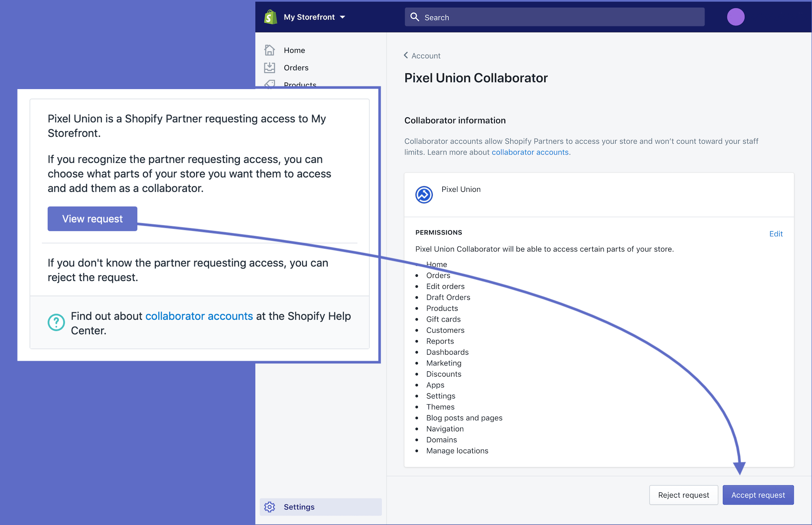Click the View request button

[x=92, y=219]
